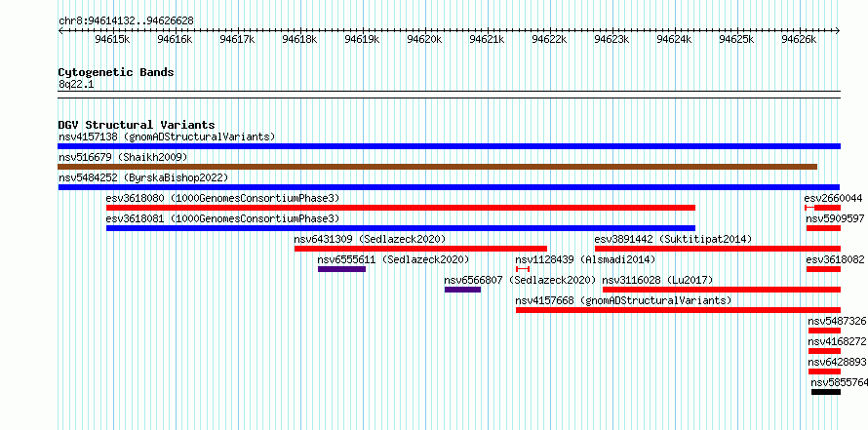Click the black nsv5855764 variant bar
868x430 pixels.
826,392
